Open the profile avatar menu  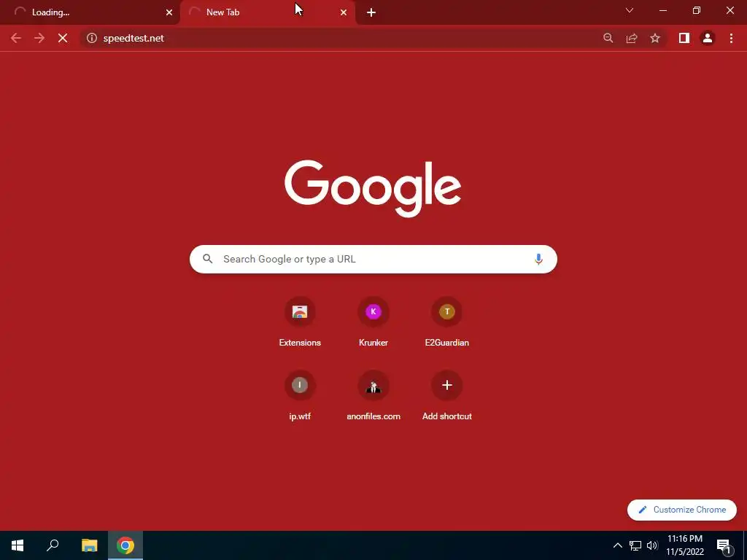708,38
